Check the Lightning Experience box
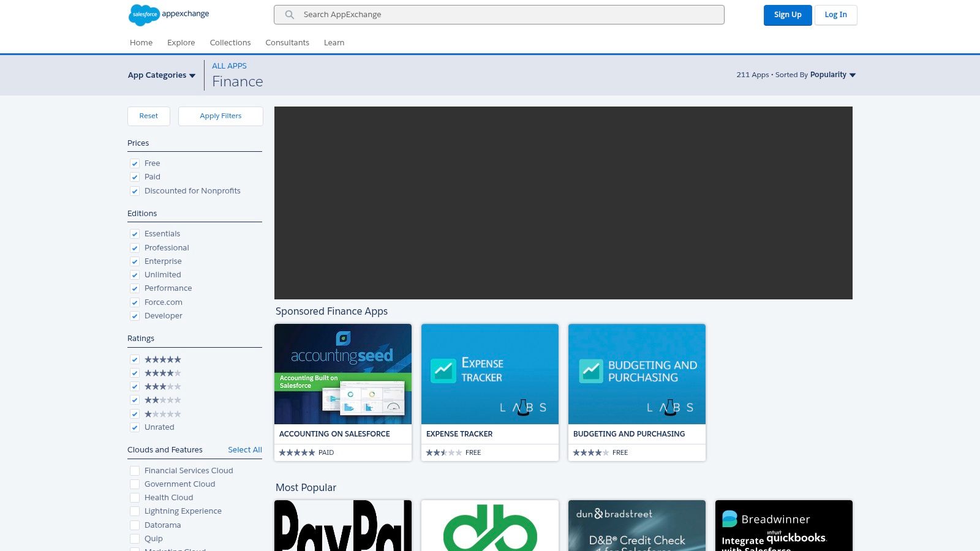 point(135,511)
